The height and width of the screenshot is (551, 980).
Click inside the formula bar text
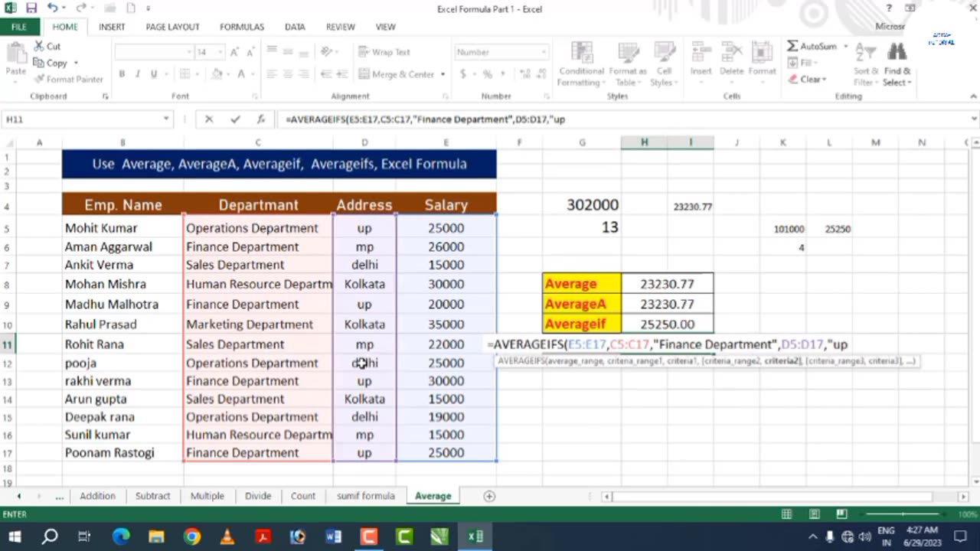[425, 119]
